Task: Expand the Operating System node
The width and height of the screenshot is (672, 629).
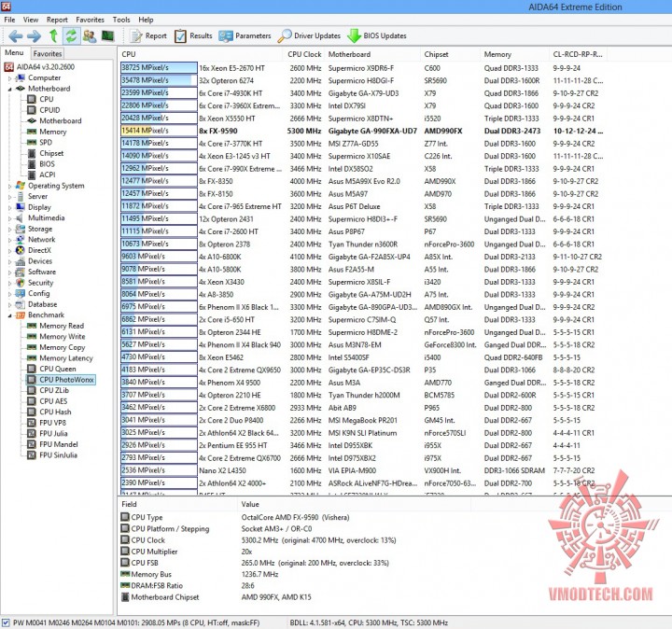Action: [x=10, y=187]
